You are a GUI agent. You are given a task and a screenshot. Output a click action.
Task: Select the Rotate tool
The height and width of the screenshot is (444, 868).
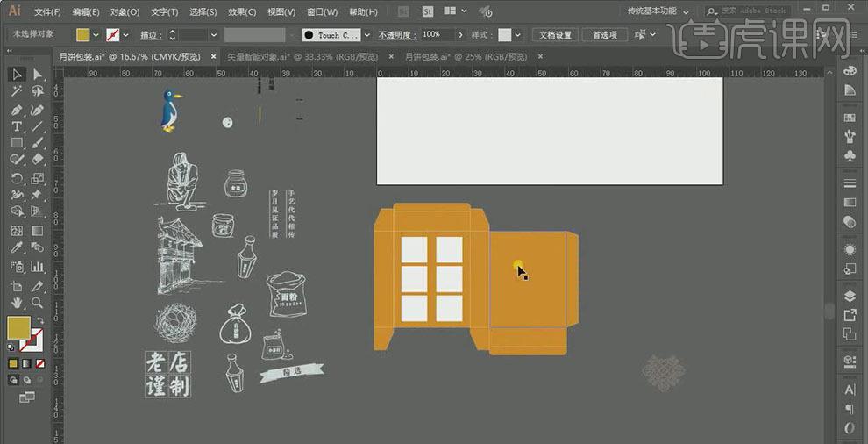pos(17,178)
